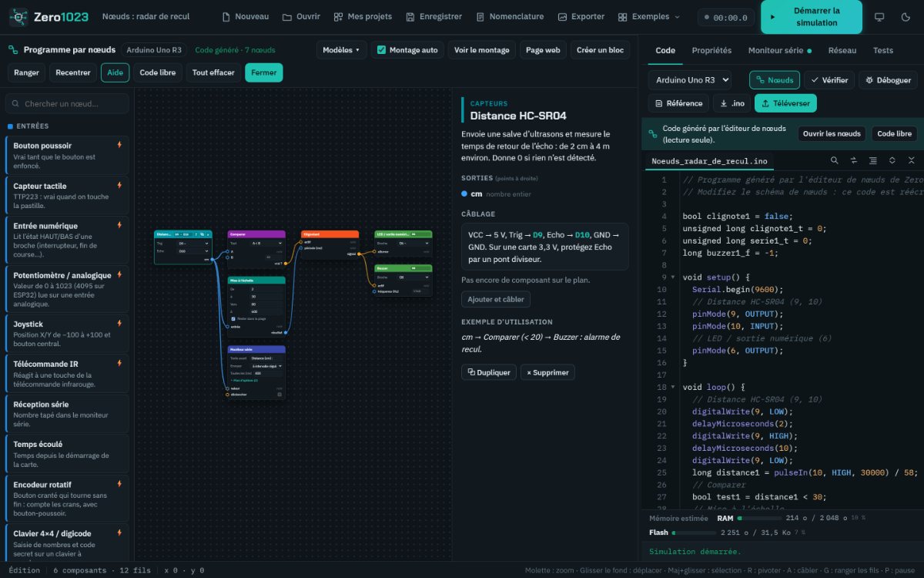This screenshot has width=924, height=578.
Task: Click Ajouter et câbler
Action: tap(496, 299)
